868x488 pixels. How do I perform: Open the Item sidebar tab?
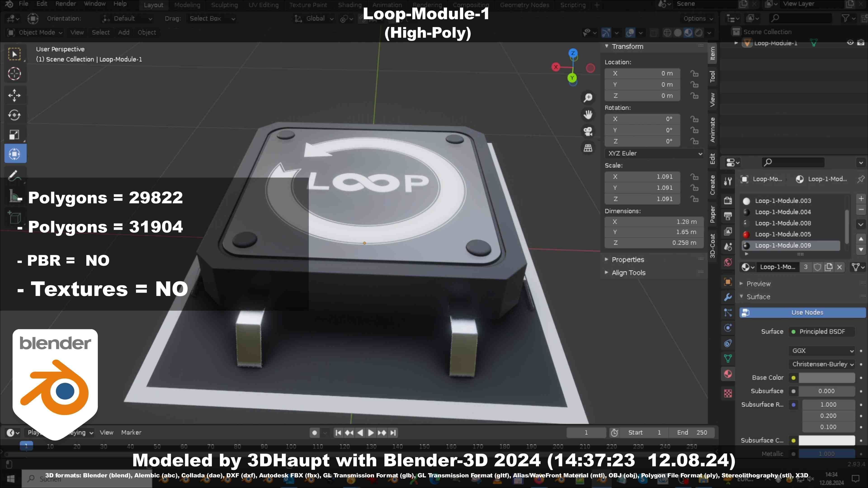(x=712, y=53)
